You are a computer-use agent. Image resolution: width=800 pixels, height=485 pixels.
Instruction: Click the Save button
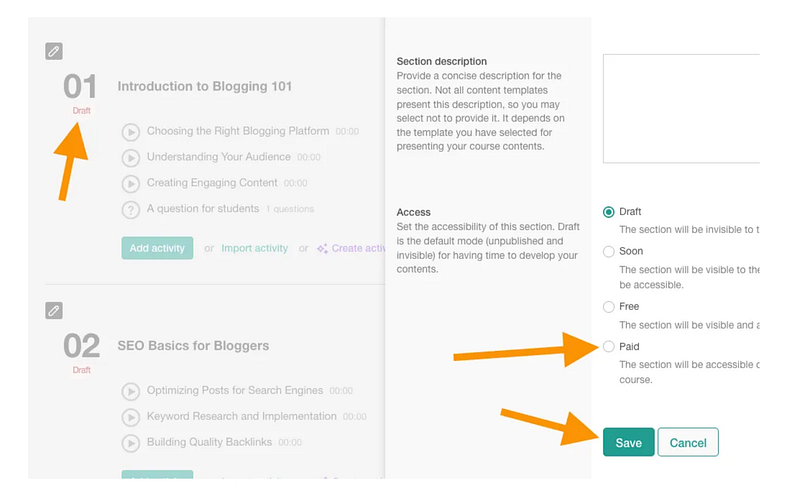click(628, 442)
